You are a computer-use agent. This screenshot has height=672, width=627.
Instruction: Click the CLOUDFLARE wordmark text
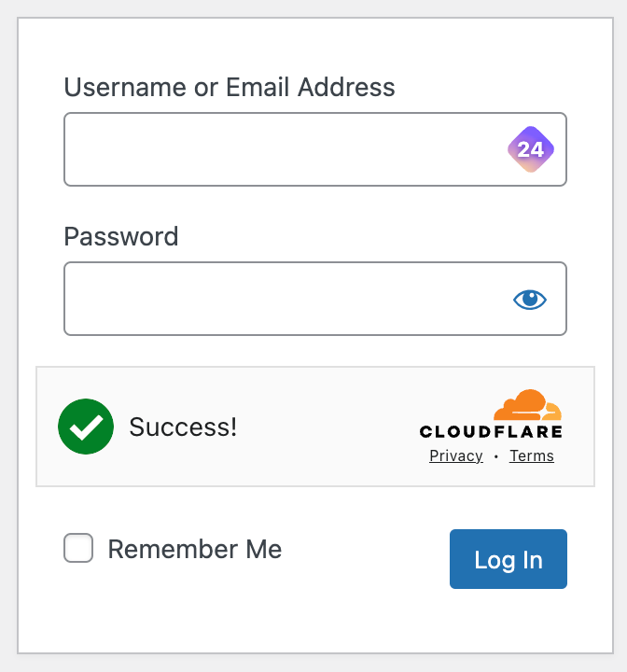pos(491,431)
